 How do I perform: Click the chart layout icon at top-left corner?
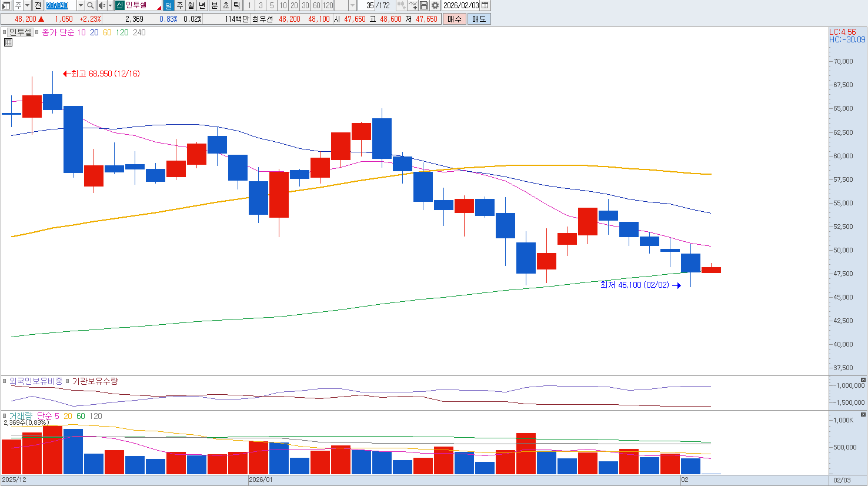[x=6, y=5]
